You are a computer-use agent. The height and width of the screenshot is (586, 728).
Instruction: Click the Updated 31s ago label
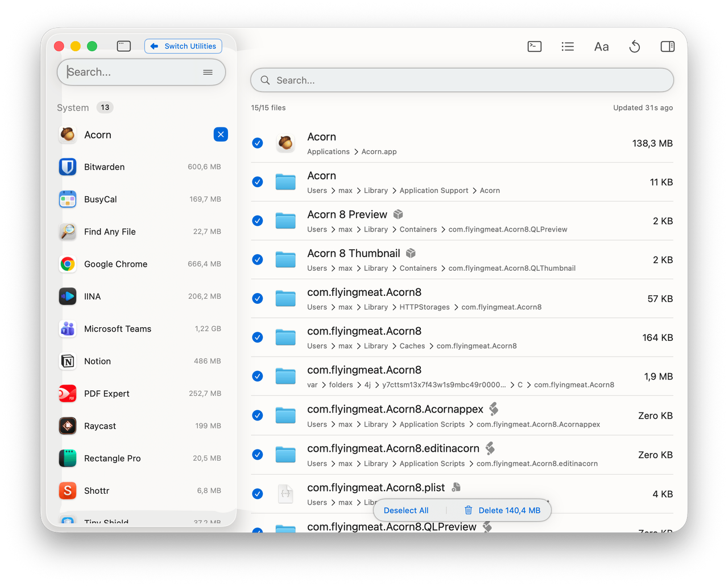[643, 108]
